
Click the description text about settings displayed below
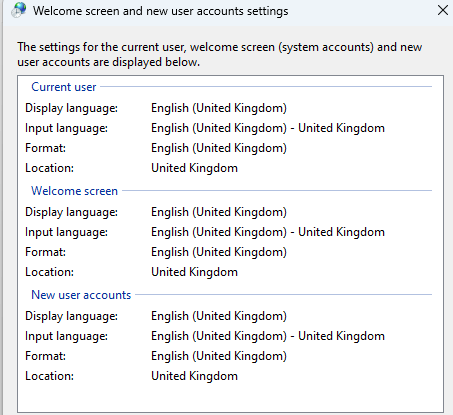pyautogui.click(x=220, y=55)
